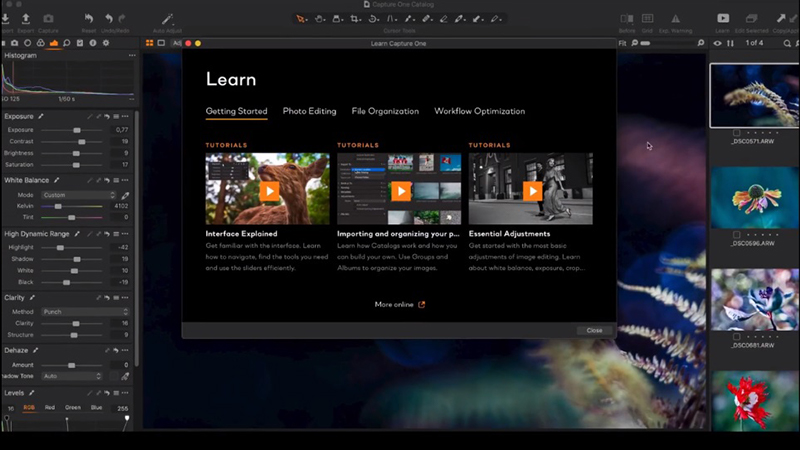Open the Color tool tab icon
The image size is (800, 450).
40,43
